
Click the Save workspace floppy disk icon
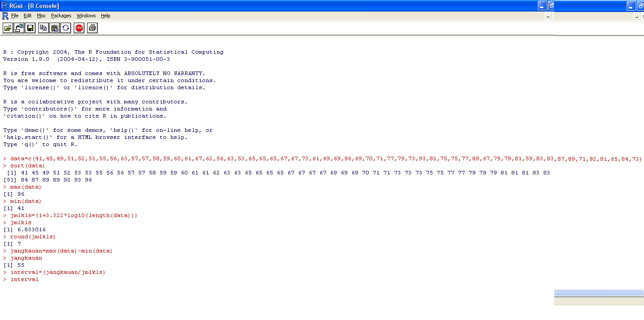[30, 28]
